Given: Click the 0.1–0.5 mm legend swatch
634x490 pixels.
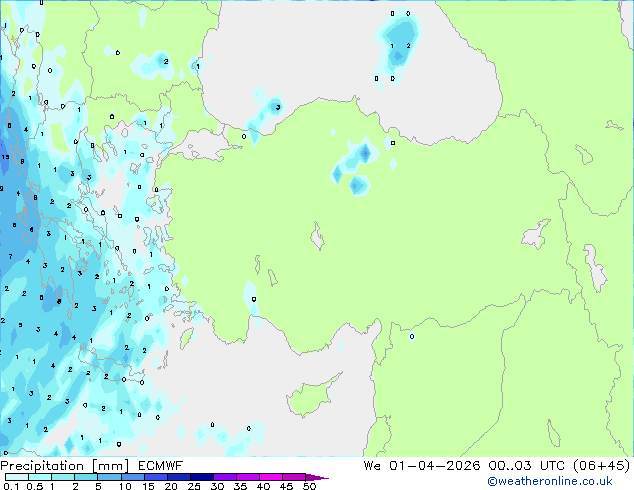Looking at the screenshot, I should click(x=17, y=477).
